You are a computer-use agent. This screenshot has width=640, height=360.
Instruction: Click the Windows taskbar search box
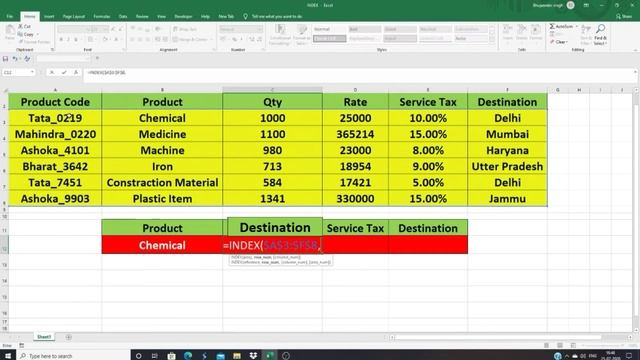73,356
